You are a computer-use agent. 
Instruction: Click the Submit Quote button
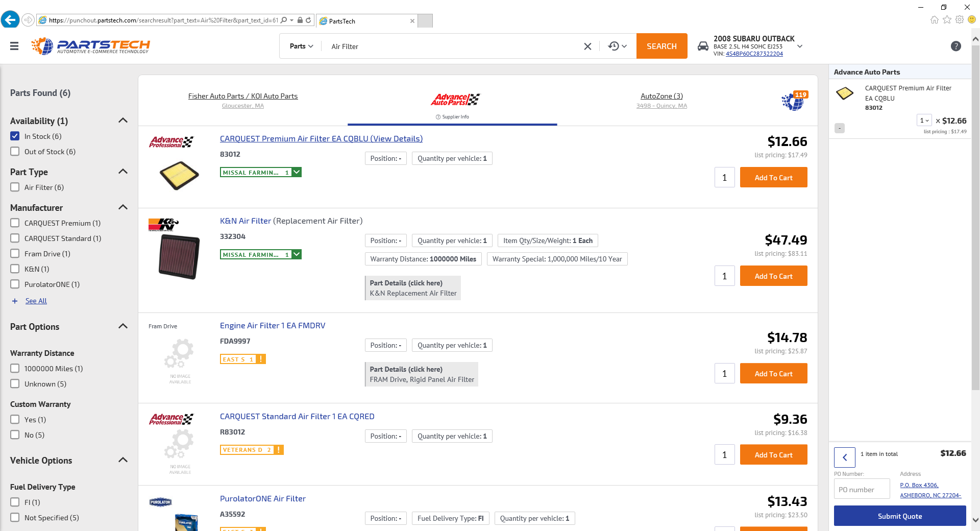coord(899,516)
